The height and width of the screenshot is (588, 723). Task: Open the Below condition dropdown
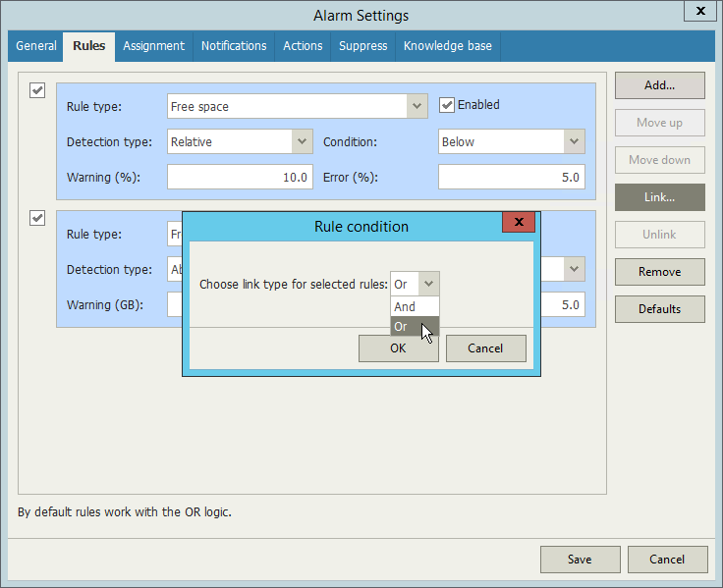click(x=574, y=141)
